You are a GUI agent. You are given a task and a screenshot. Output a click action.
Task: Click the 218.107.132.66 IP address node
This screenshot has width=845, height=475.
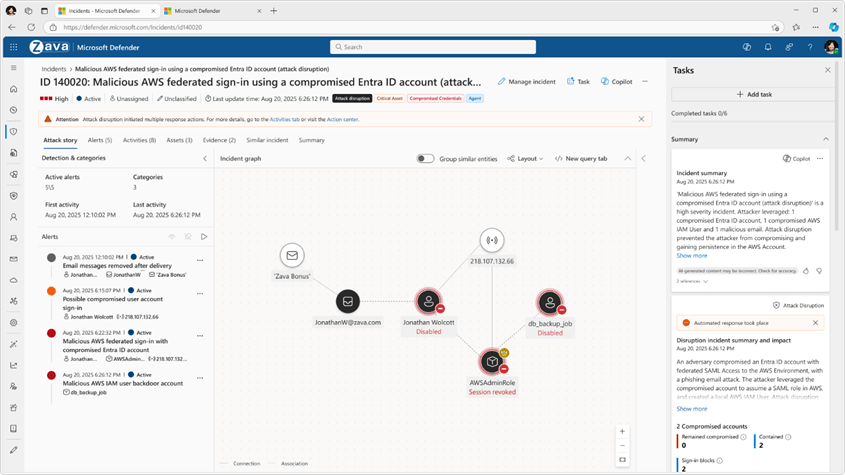coord(491,240)
